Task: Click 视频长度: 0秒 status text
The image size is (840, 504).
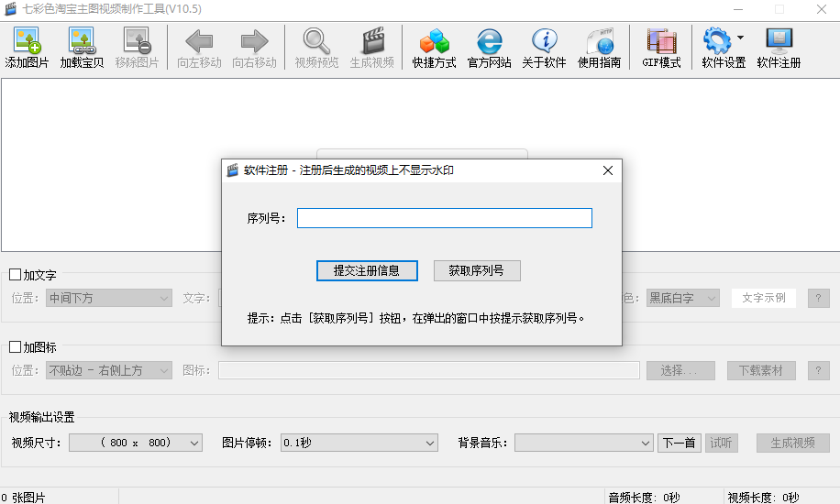Action: [x=763, y=498]
